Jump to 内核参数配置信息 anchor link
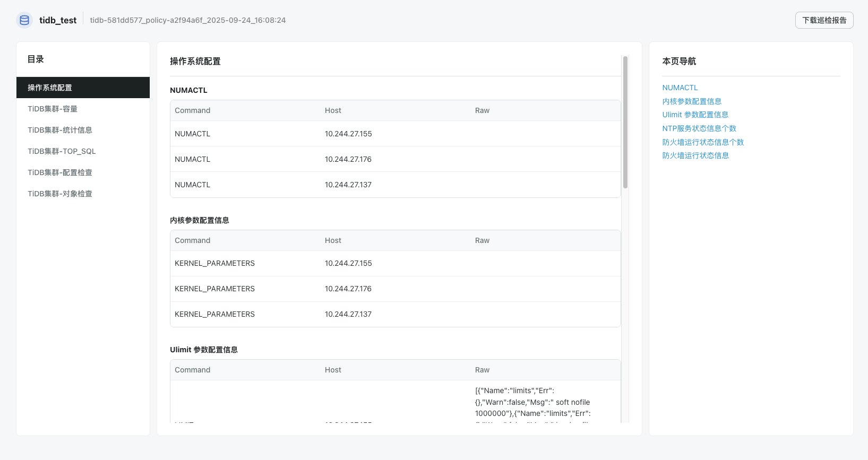This screenshot has width=868, height=460. click(691, 101)
